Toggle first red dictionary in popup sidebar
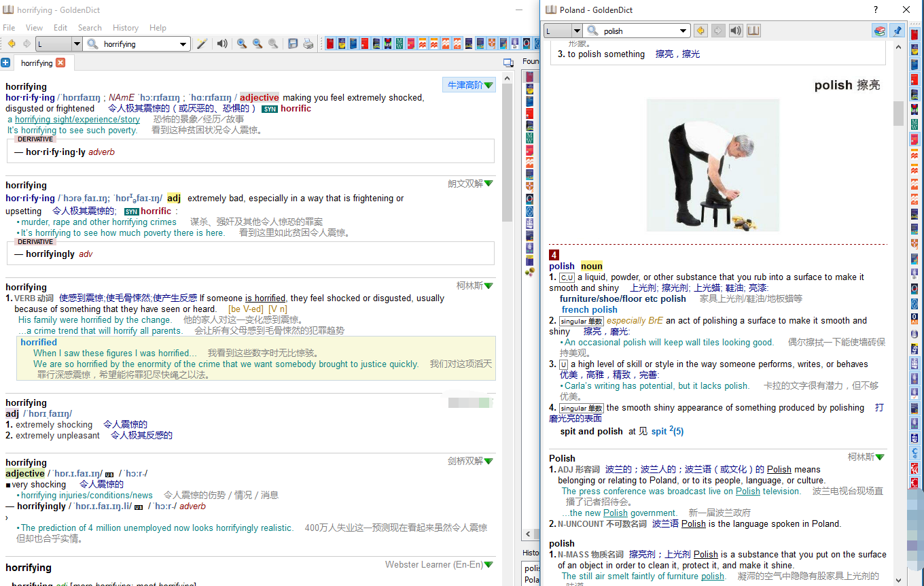The image size is (924, 586). point(914,33)
